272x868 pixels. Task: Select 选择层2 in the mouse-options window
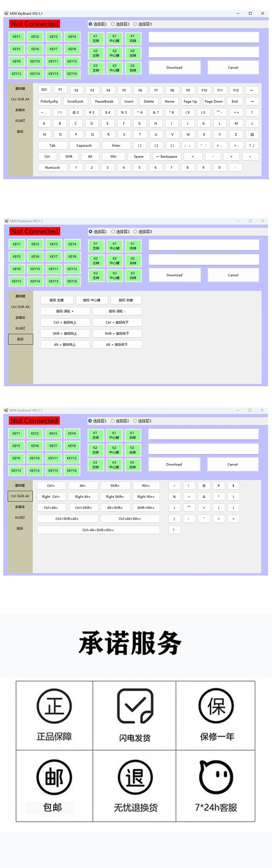point(121,232)
